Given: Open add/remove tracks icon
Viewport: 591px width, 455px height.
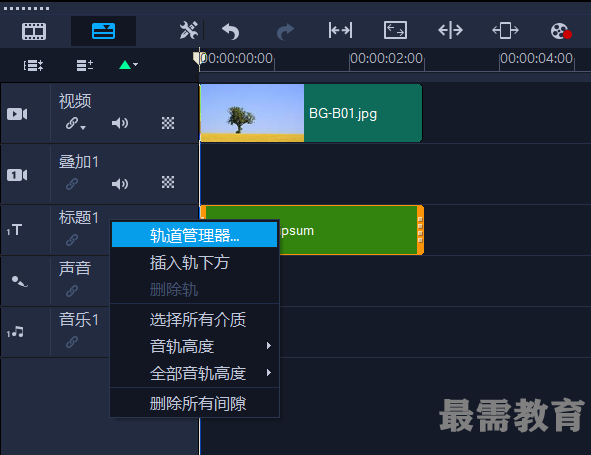Looking at the screenshot, I should pyautogui.click(x=85, y=65).
